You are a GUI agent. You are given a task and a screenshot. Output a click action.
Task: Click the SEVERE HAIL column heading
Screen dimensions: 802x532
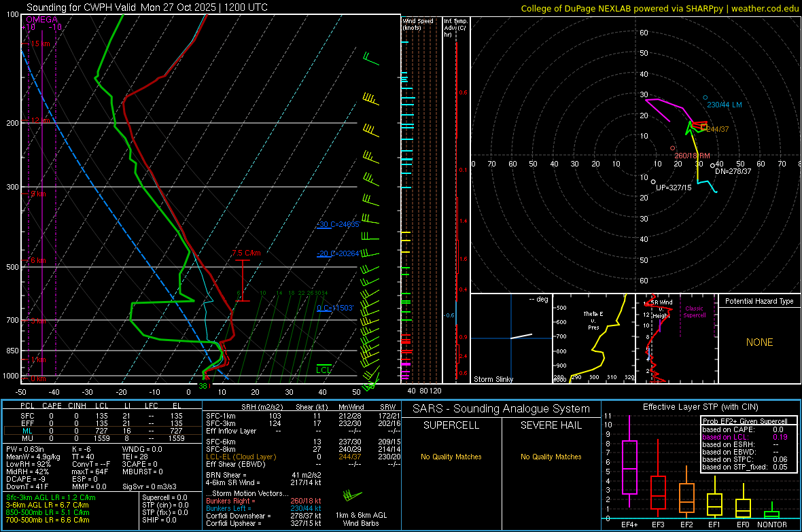click(x=551, y=425)
